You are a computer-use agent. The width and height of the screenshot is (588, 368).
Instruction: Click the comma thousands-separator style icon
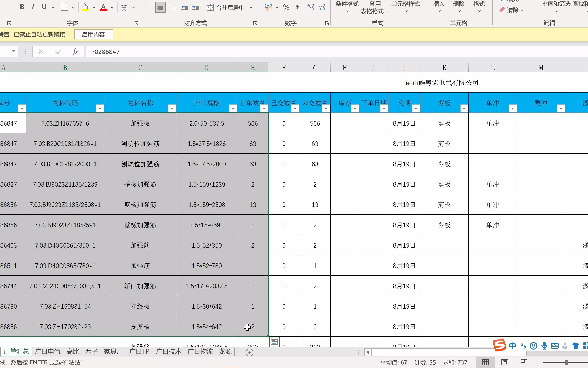pos(297,7)
